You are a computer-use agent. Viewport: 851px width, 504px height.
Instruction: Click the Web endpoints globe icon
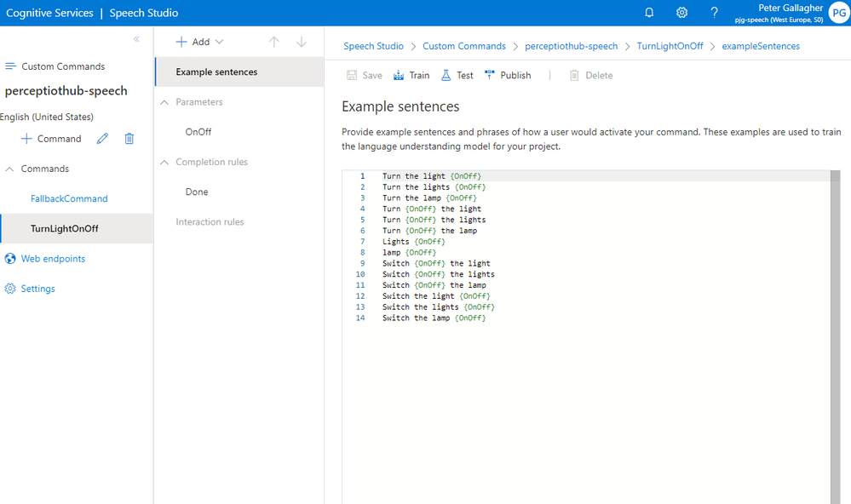(x=10, y=259)
